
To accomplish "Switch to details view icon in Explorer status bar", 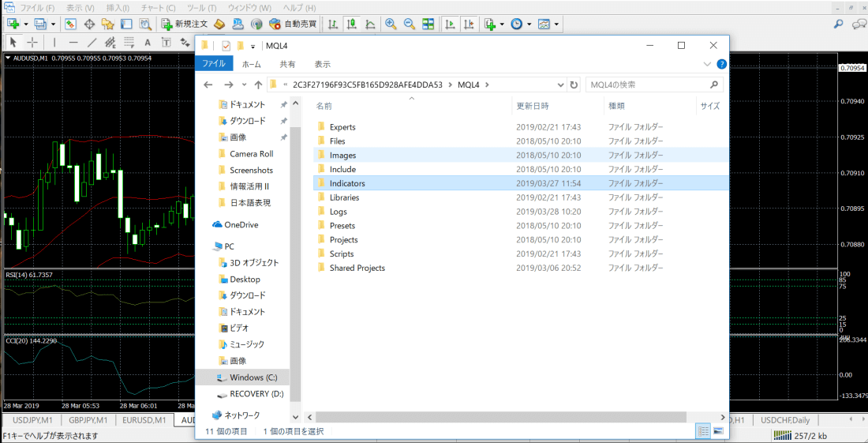I will click(x=704, y=430).
